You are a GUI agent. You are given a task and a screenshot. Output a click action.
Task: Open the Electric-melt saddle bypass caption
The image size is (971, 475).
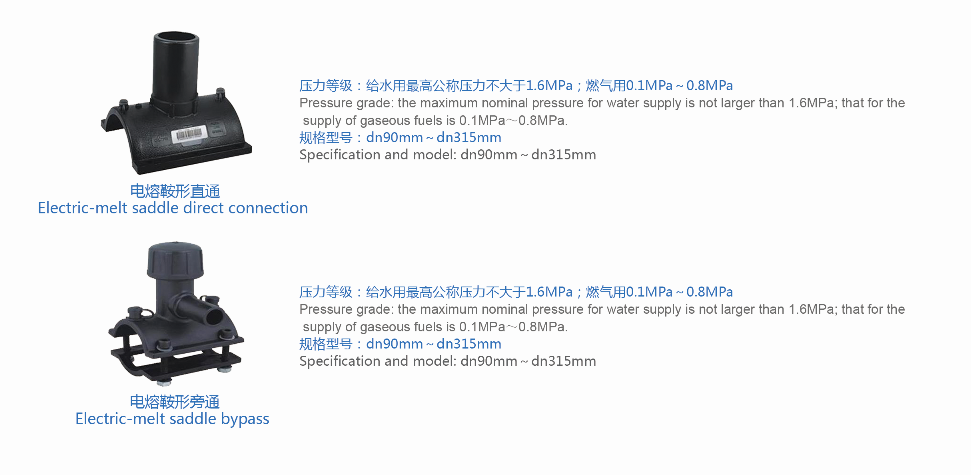(x=172, y=419)
